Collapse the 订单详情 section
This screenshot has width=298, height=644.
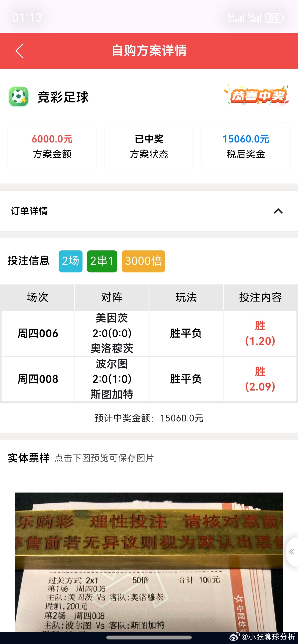277,211
